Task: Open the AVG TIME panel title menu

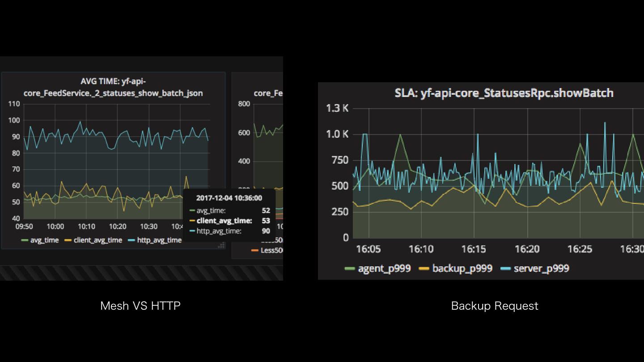Action: (113, 87)
